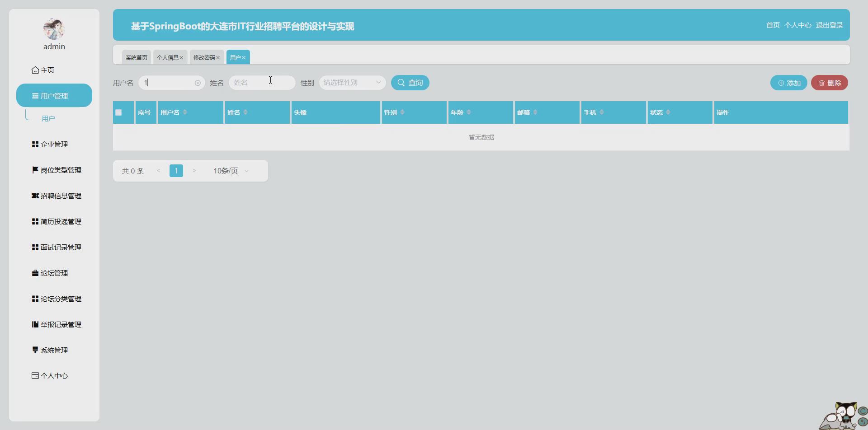Screen dimensions: 868x430
Task: Click the chart icon beside 举报记录管理
Action: (x=35, y=324)
